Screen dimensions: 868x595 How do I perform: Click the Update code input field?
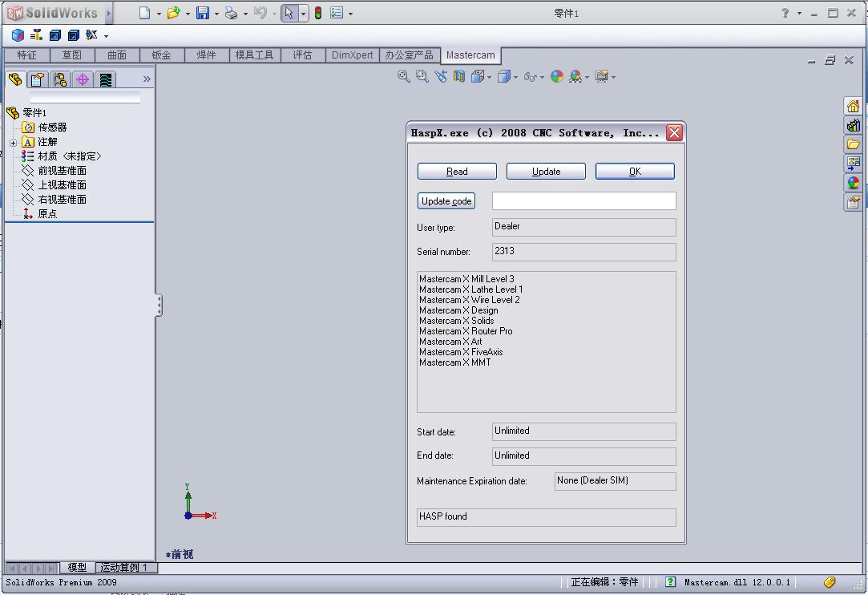(584, 200)
